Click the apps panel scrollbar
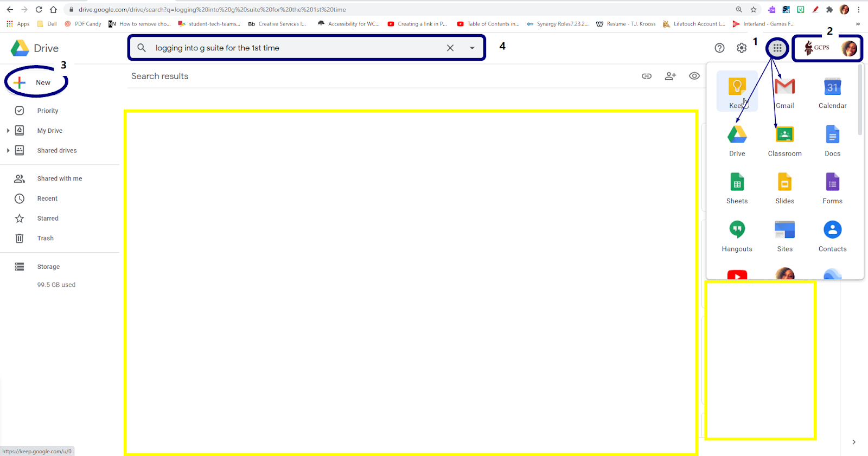 click(x=860, y=100)
